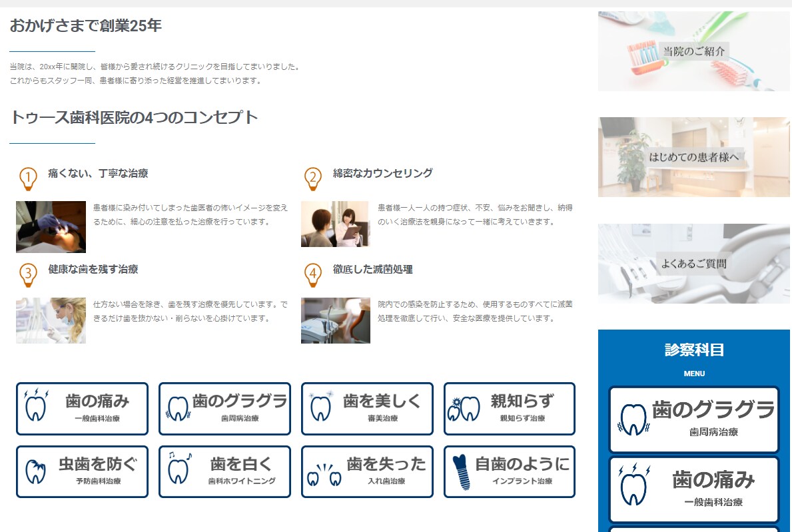The width and height of the screenshot is (792, 532).
Task: Click the tooth icon on the sidebar 歯の痛み card
Action: tap(634, 484)
